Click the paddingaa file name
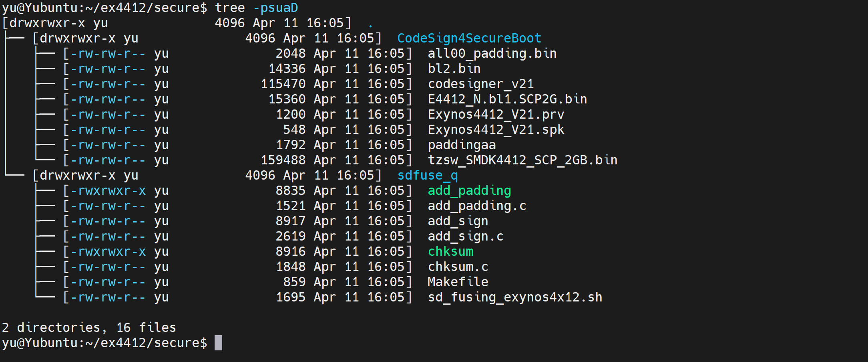 [x=462, y=145]
